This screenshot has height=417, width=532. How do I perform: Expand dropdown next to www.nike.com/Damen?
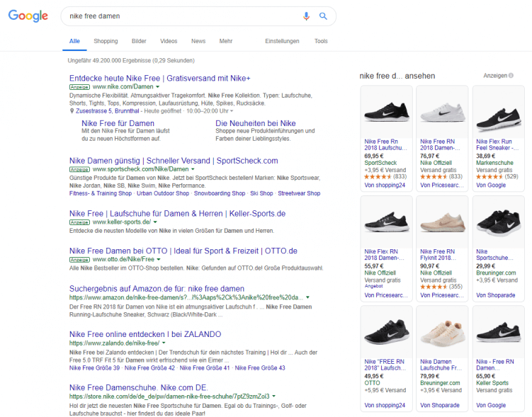[157, 87]
